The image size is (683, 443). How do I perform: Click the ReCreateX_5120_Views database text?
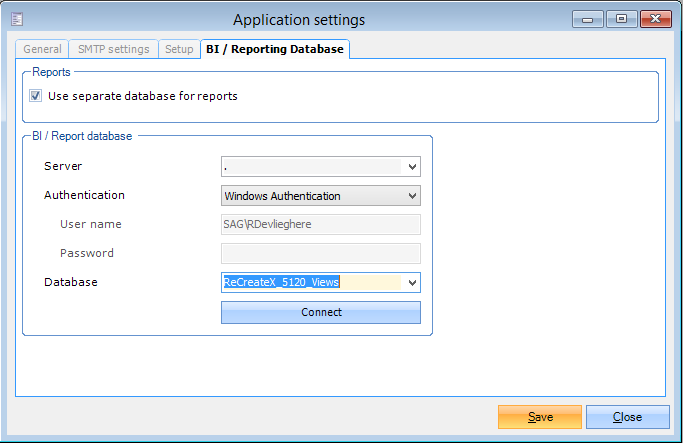point(282,283)
